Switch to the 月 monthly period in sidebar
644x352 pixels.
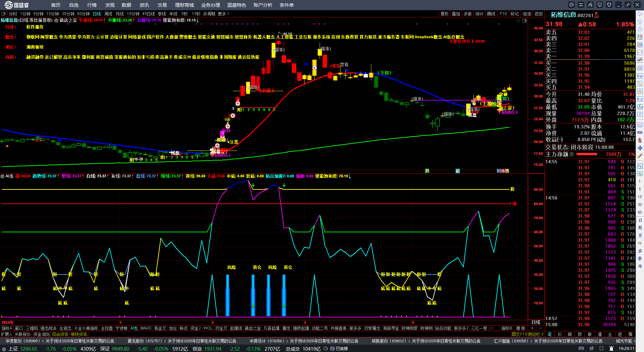pos(640,236)
